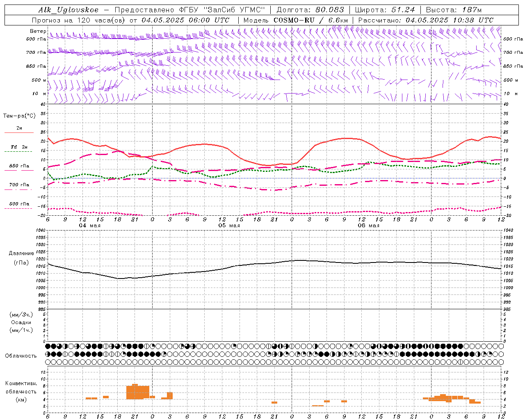Click the "Модель COSMO-RU / 6.6км" text

pyautogui.click(x=296, y=20)
